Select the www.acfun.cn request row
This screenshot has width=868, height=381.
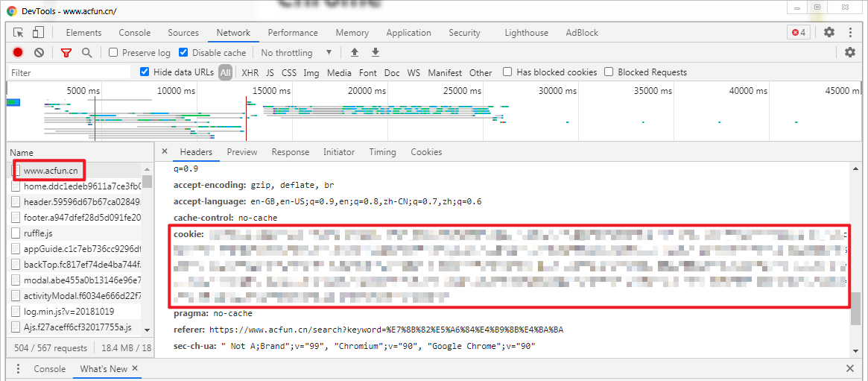pos(75,171)
